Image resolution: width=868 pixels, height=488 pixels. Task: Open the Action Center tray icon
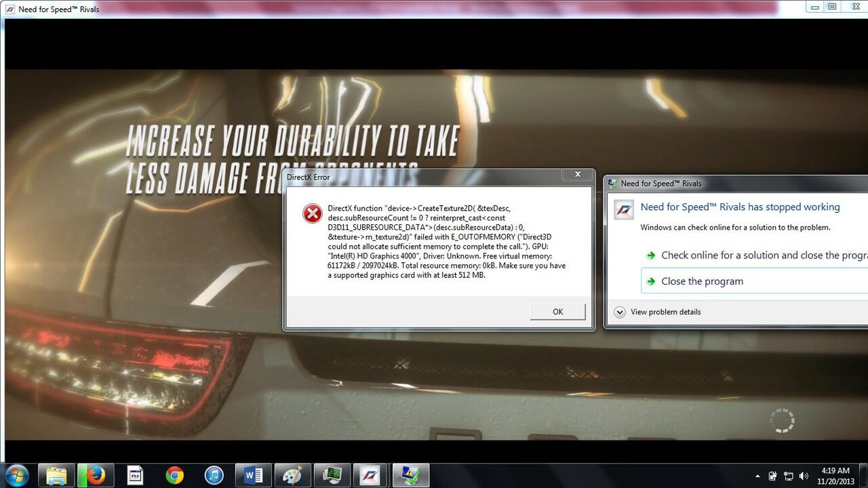point(772,476)
